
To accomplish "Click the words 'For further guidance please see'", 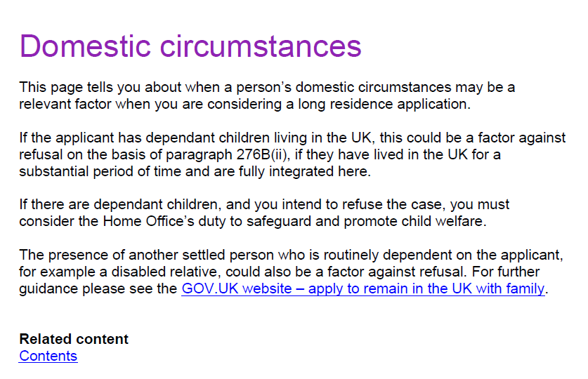I will 280,280.
